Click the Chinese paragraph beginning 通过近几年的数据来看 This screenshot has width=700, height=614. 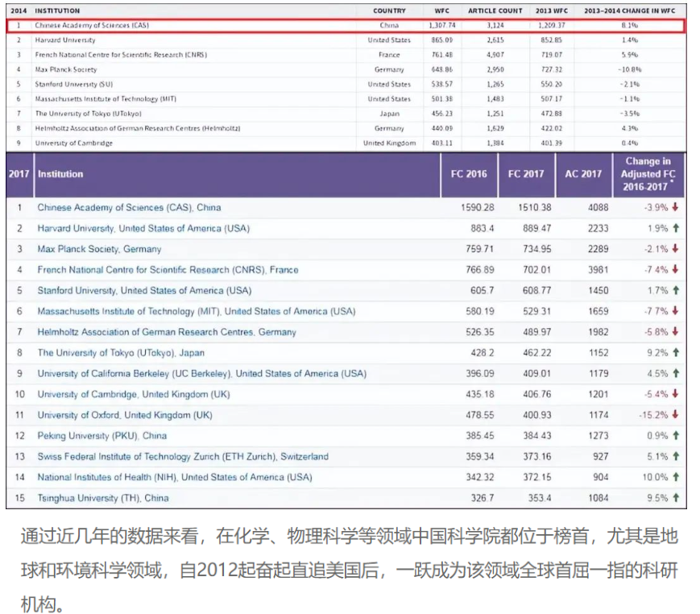350,570
